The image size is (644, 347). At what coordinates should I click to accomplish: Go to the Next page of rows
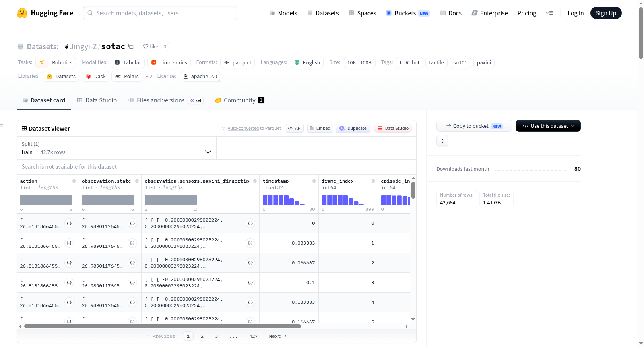278,336
